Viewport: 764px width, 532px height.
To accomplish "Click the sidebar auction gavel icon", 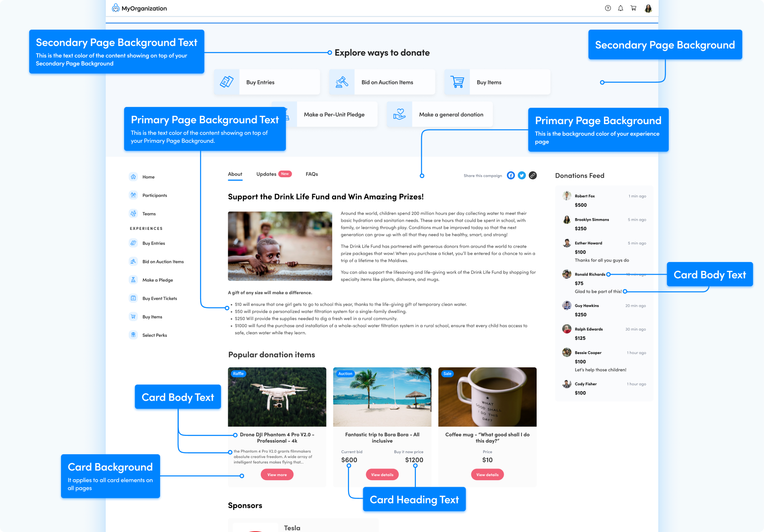I will point(133,262).
